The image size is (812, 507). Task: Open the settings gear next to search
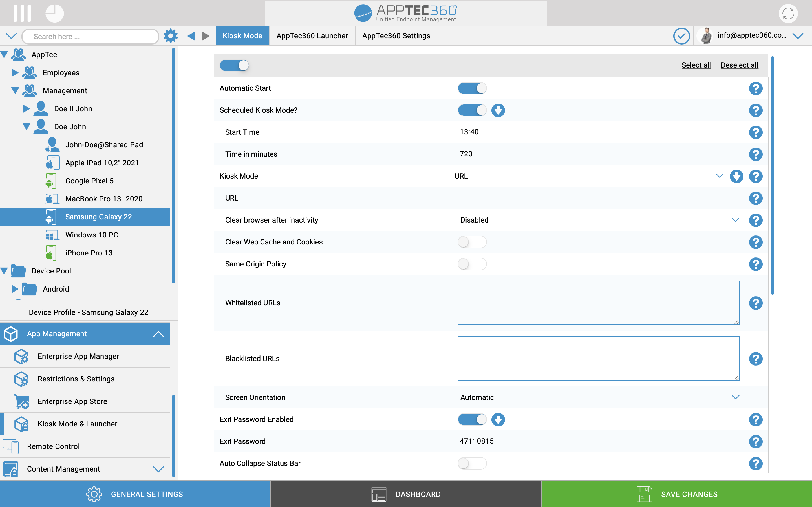click(171, 36)
